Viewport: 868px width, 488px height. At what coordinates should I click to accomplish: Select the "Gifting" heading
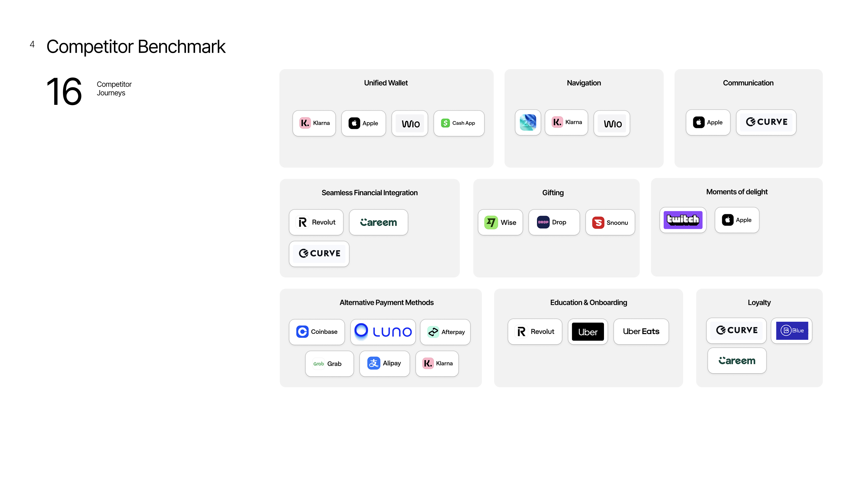pyautogui.click(x=553, y=193)
